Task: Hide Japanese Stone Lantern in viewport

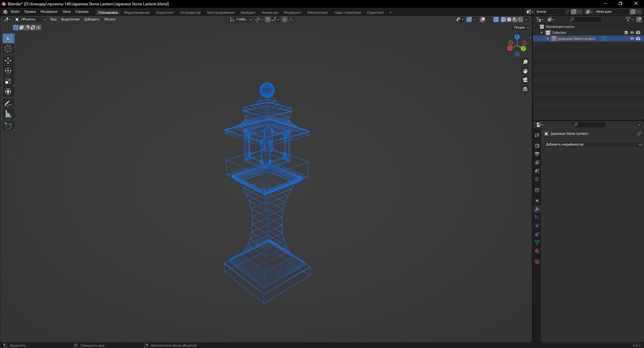Action: [632, 39]
